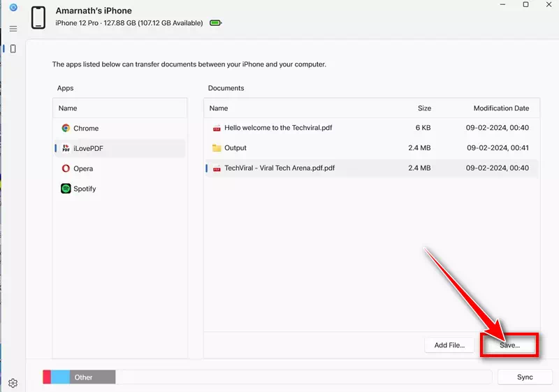Select iLovePDF in the Apps list
Screen dimensions: 559x392
(x=120, y=148)
